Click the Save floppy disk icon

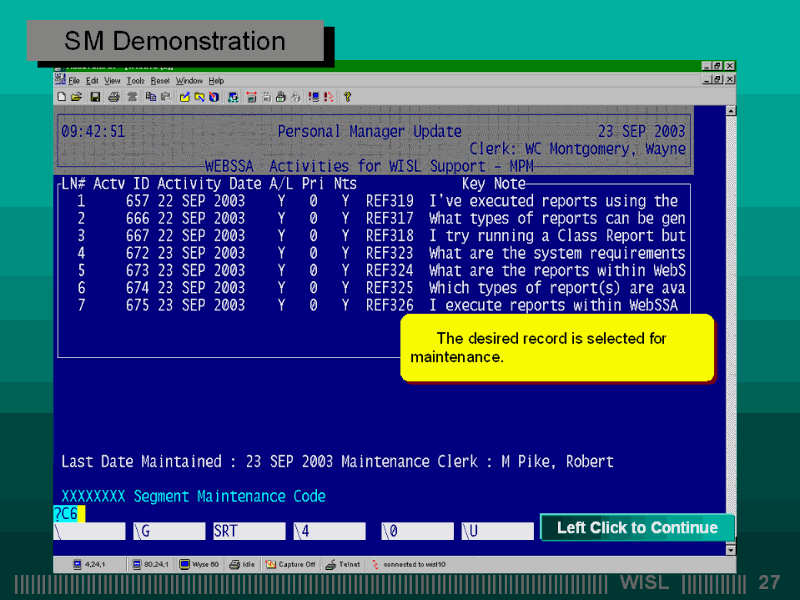point(95,97)
